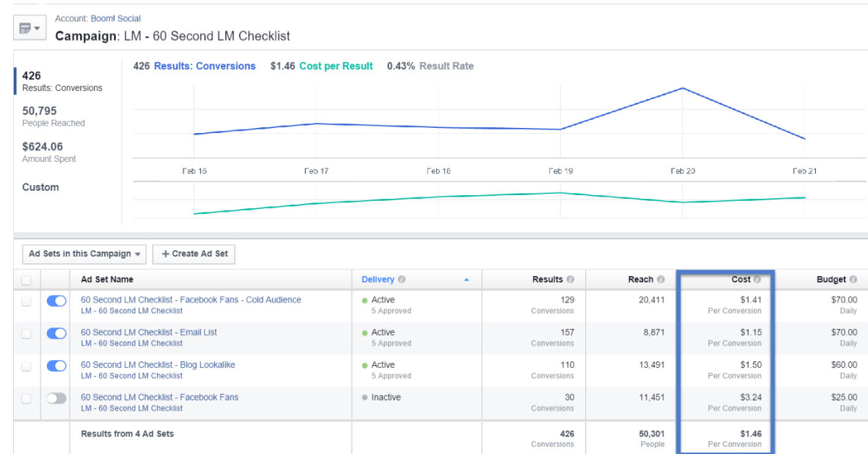Screen dimensions: 868x454
Task: Enable the inactive Facebook Fans ad set toggle
Action: tap(56, 398)
